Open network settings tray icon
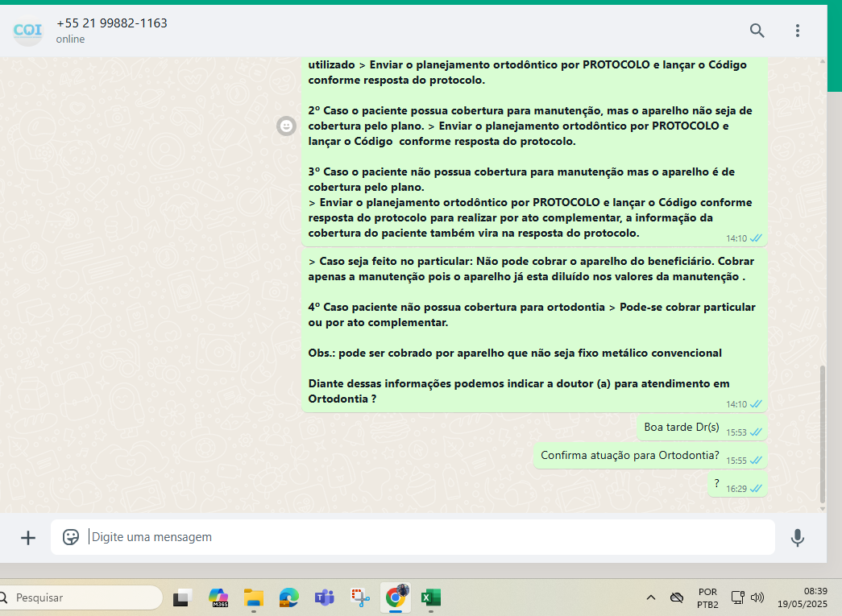Screen dimensions: 842x616 (738, 597)
